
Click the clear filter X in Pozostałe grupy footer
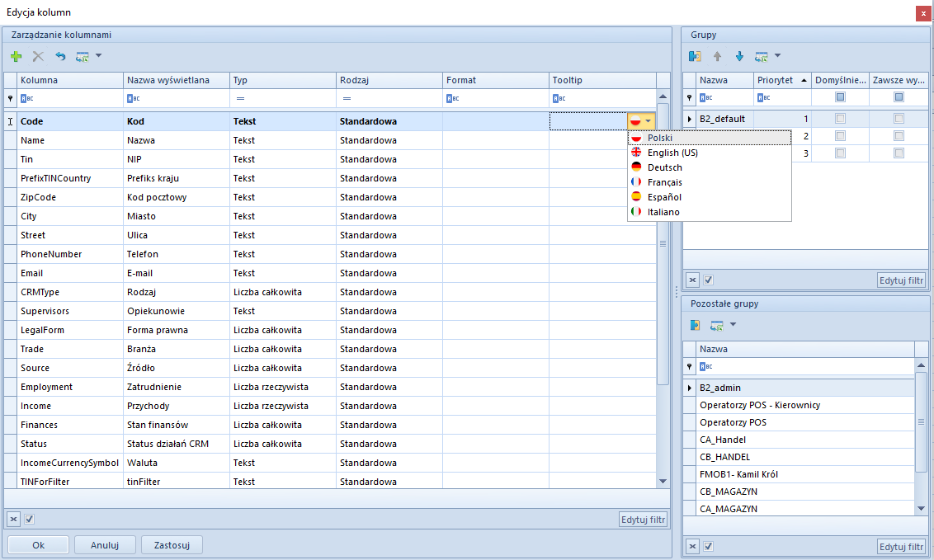click(692, 546)
